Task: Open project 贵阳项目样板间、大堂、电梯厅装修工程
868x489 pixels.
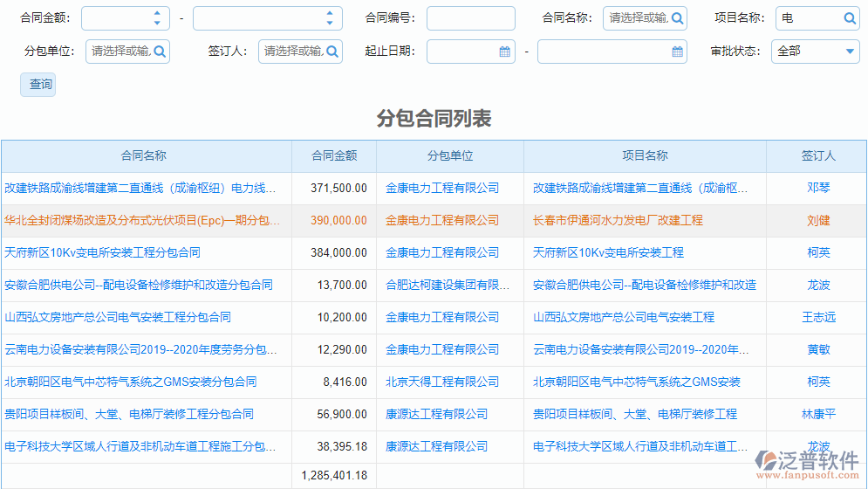Action: 635,414
